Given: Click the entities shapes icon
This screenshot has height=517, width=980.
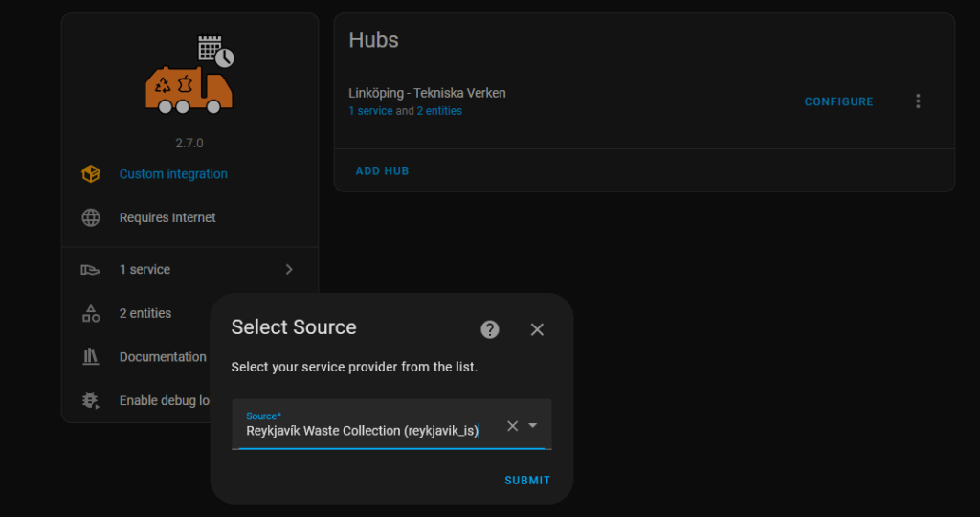Looking at the screenshot, I should pyautogui.click(x=91, y=313).
